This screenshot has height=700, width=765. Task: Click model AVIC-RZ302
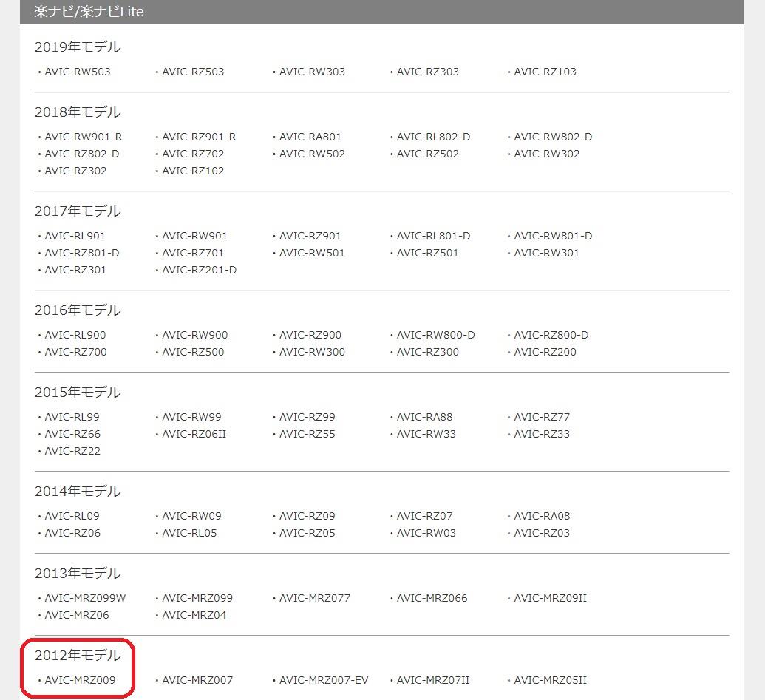(x=75, y=171)
